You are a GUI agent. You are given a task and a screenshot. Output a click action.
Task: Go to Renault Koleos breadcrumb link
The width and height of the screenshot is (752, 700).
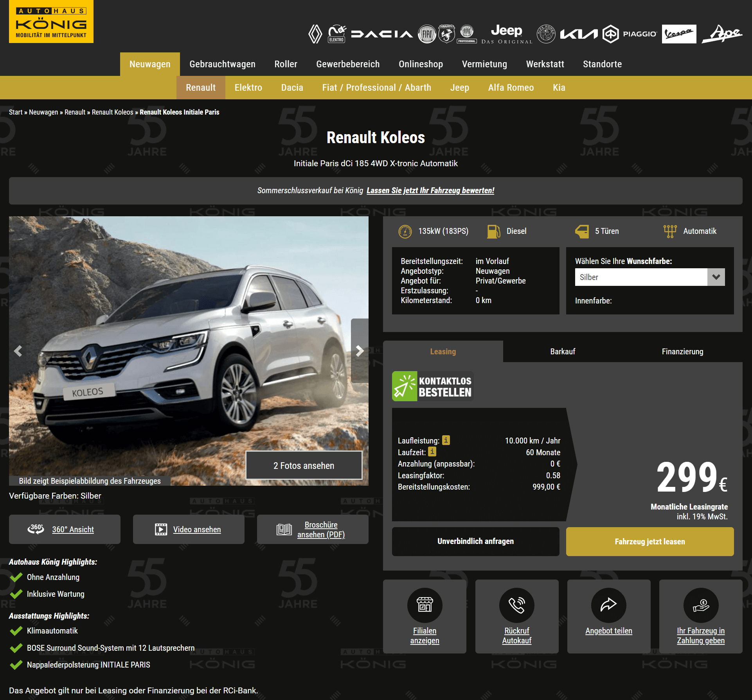[112, 112]
